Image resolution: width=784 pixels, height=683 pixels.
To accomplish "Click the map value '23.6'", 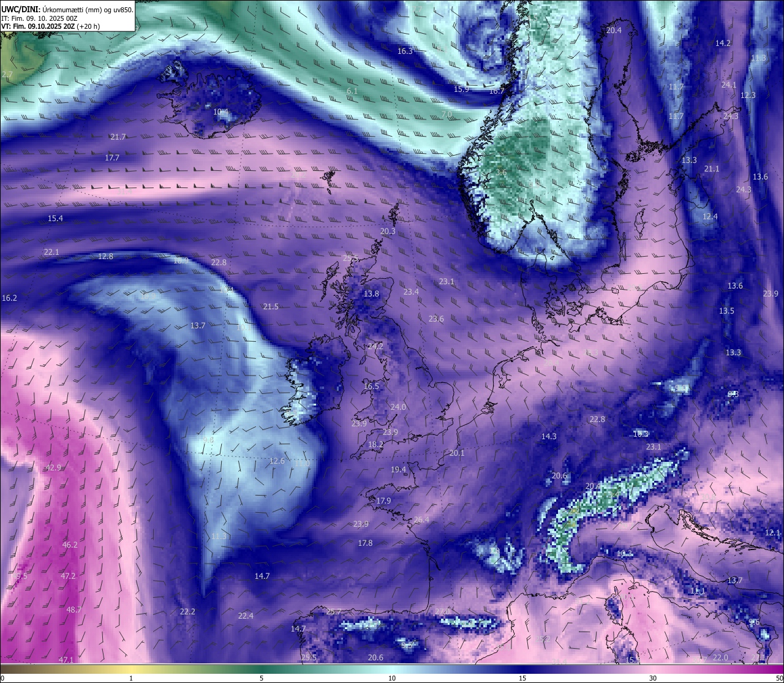I will (436, 319).
